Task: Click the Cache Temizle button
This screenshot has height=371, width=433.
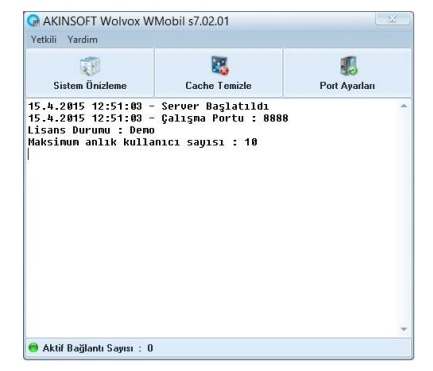Action: click(218, 73)
